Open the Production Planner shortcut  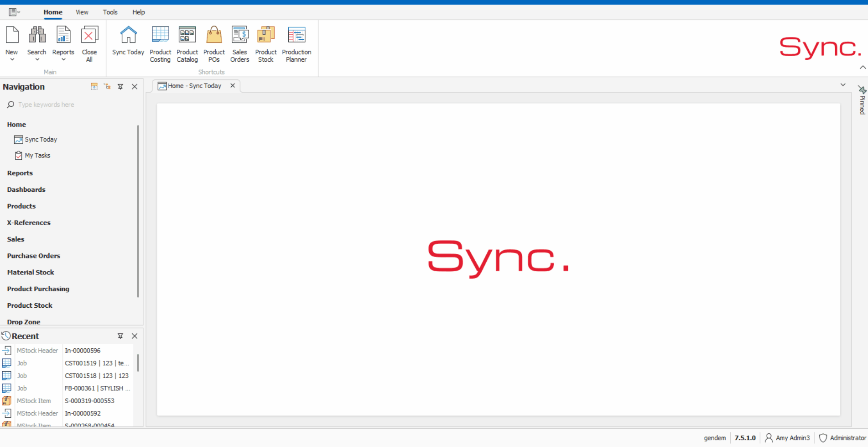tap(296, 36)
